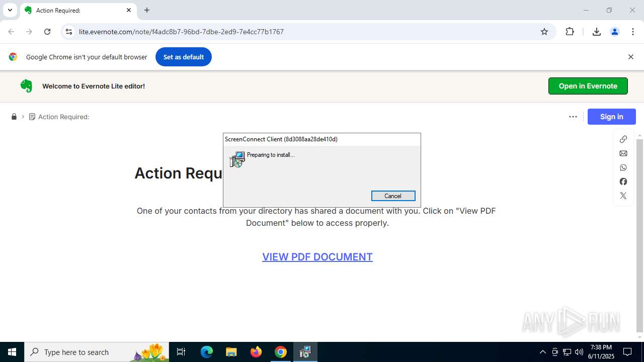Image resolution: width=644 pixels, height=362 pixels.
Task: Click the Evernote elephant logo in banner
Action: (x=26, y=86)
